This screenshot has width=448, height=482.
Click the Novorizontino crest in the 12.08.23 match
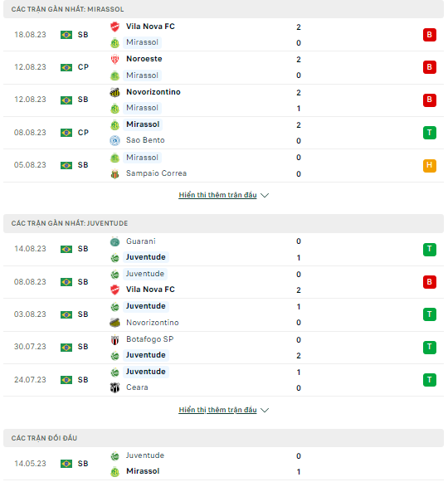click(x=114, y=92)
